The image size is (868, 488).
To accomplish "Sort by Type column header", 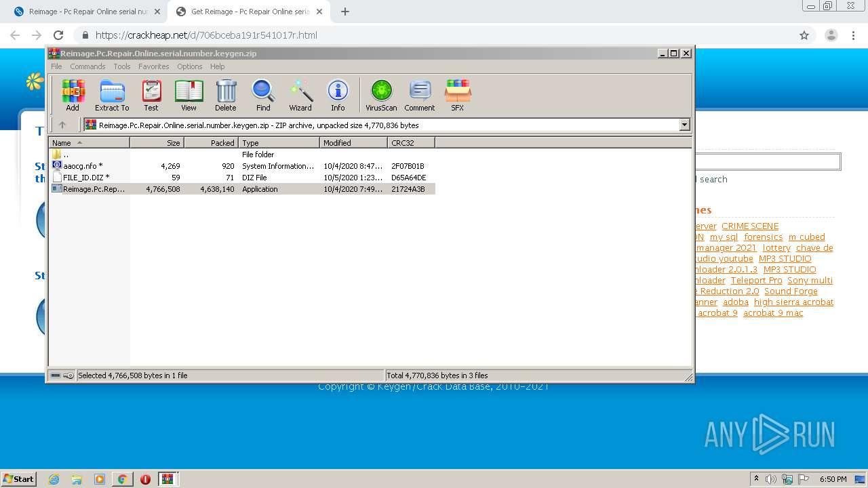I will tap(279, 142).
